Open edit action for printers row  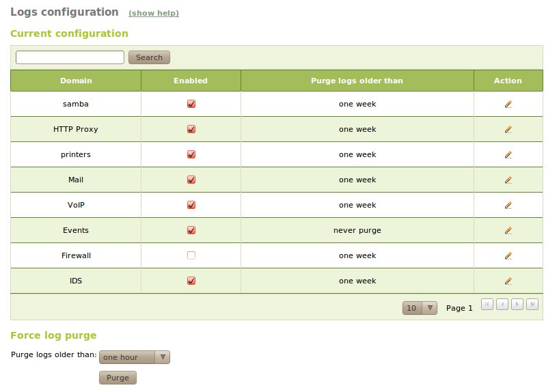(x=508, y=154)
